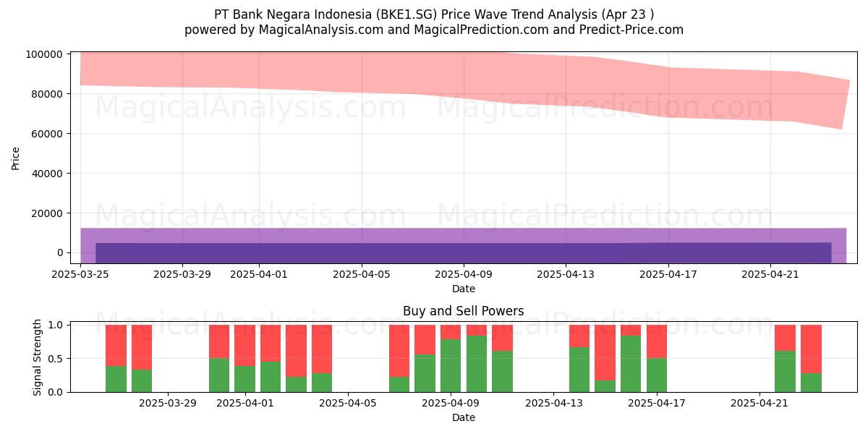
Task: Click 2025-04-13 tick under the price chart
Action: (566, 275)
